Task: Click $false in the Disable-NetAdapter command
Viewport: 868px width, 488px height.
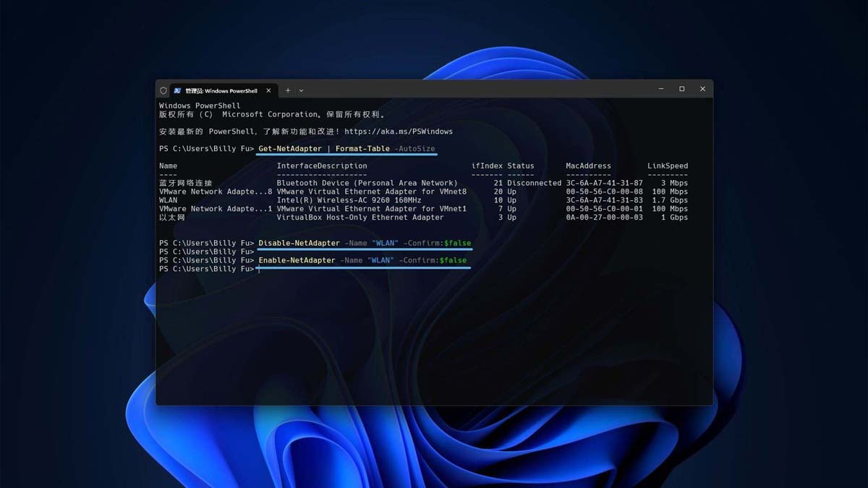Action: [x=457, y=243]
